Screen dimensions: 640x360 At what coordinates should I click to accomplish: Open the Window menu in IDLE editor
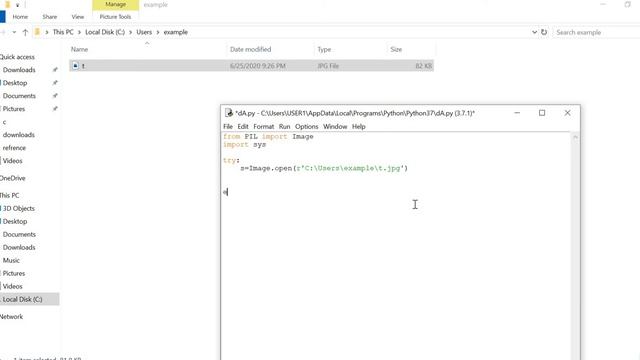[x=335, y=127]
